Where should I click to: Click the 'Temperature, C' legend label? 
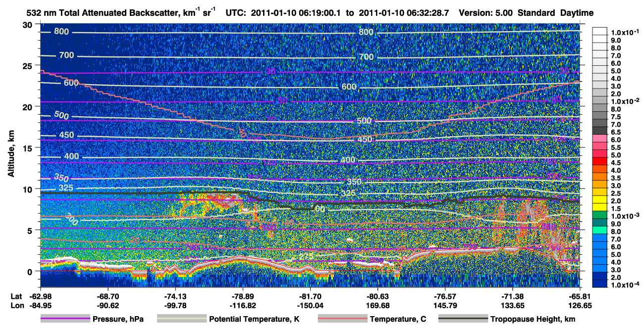(398, 320)
